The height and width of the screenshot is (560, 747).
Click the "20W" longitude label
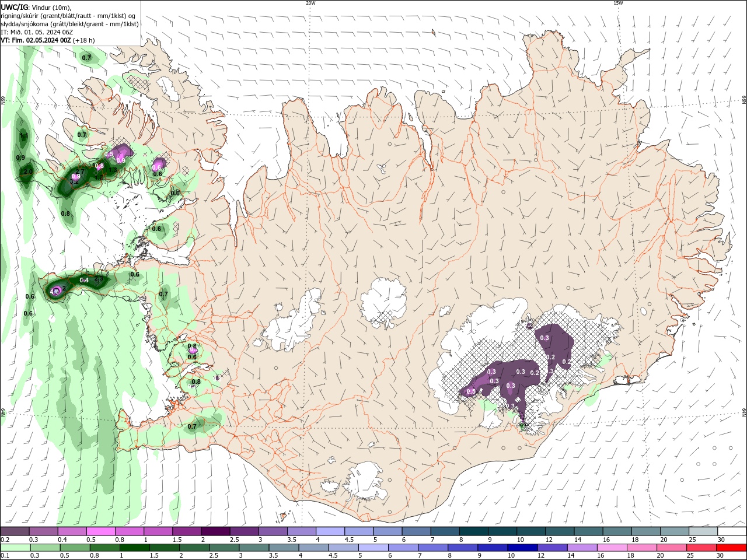310,3
